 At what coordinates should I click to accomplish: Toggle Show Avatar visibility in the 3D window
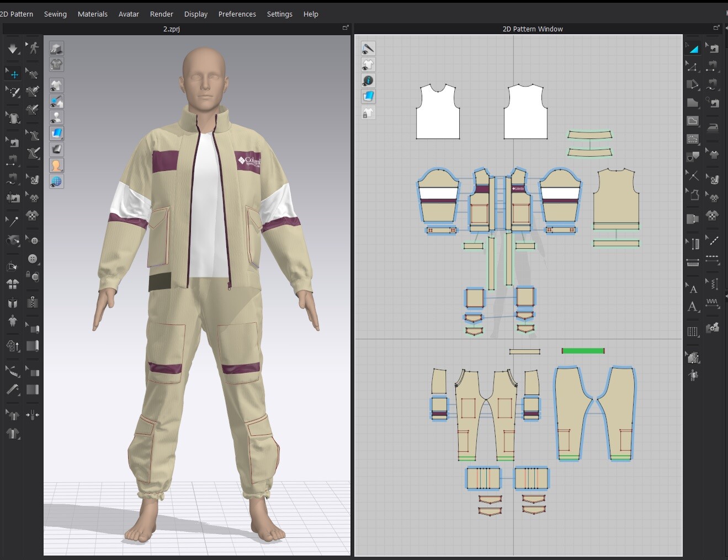click(56, 117)
